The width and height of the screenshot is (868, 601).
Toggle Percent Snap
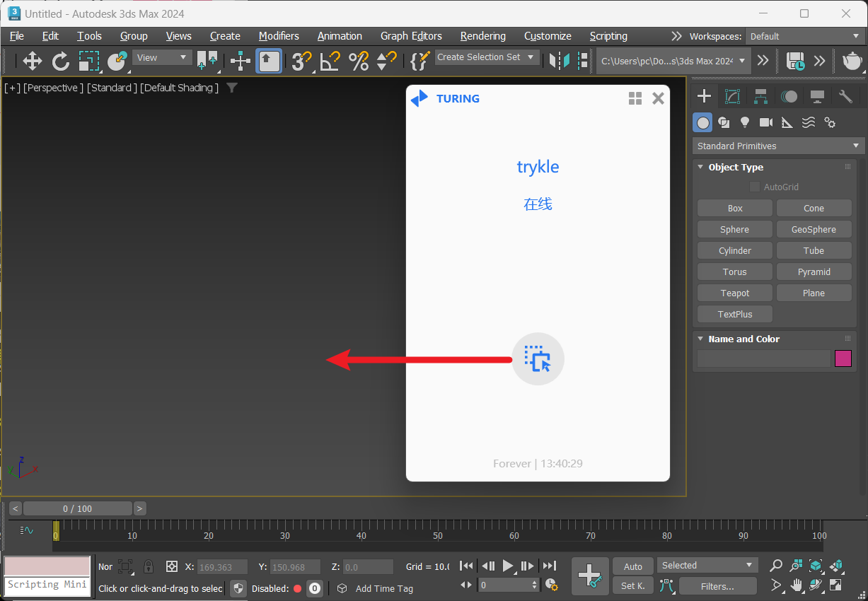359,61
